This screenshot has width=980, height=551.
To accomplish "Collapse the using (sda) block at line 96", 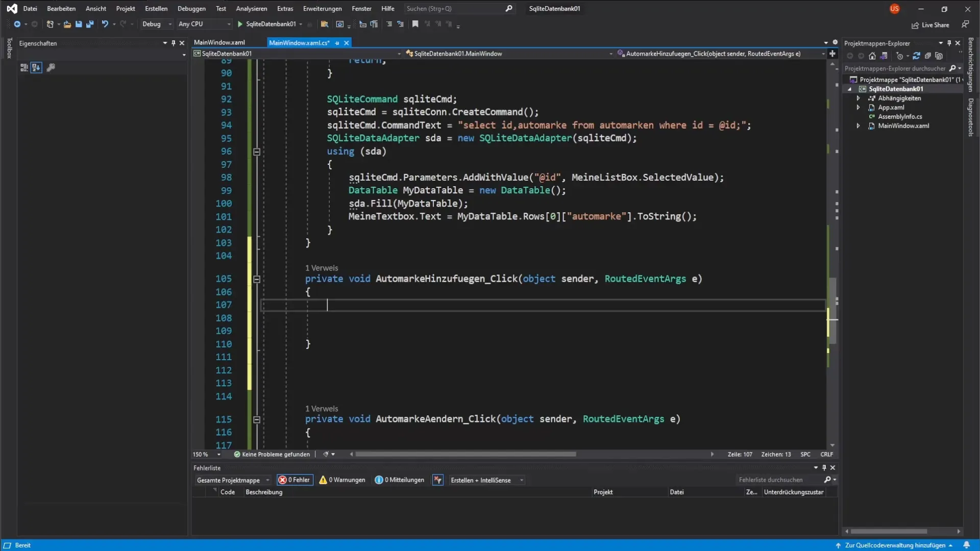I will (x=257, y=152).
